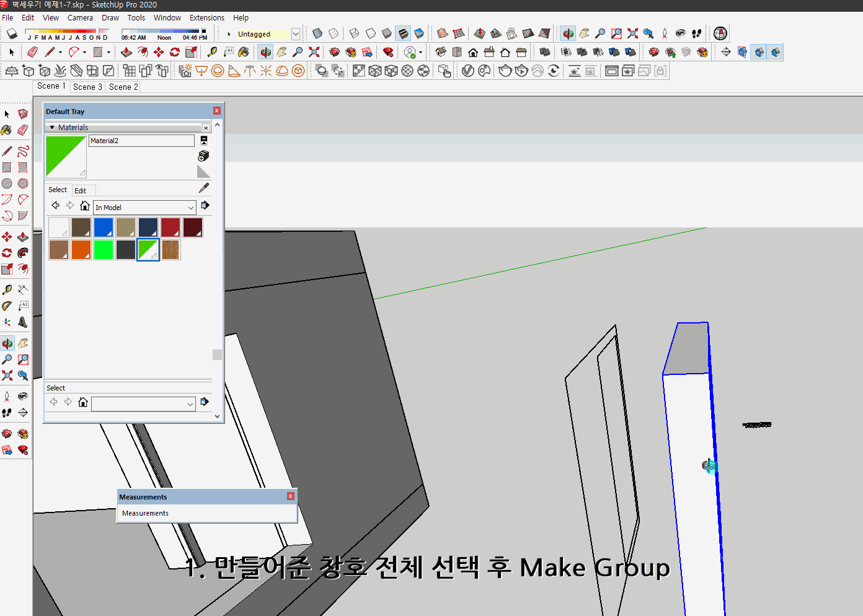Viewport: 863px width, 616px height.
Task: Click the Look Around eye icon in top toolbar
Action: pos(681,33)
